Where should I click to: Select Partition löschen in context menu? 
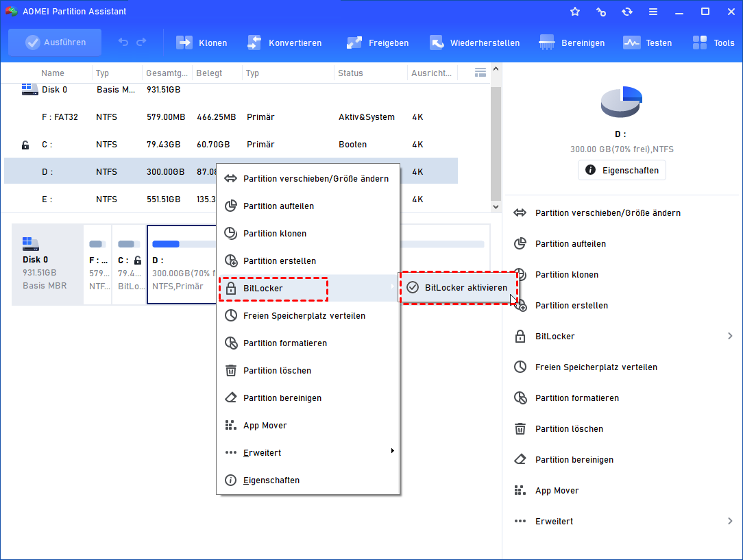308,371
